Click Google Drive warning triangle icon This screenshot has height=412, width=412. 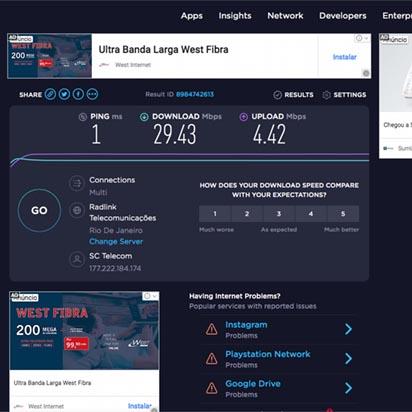coord(212,388)
